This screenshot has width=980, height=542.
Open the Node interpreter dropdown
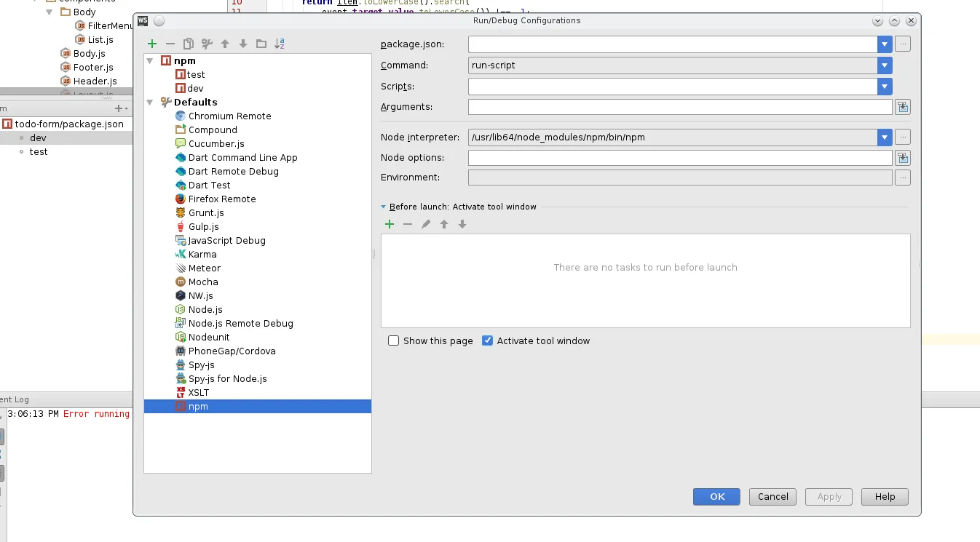[x=885, y=137]
